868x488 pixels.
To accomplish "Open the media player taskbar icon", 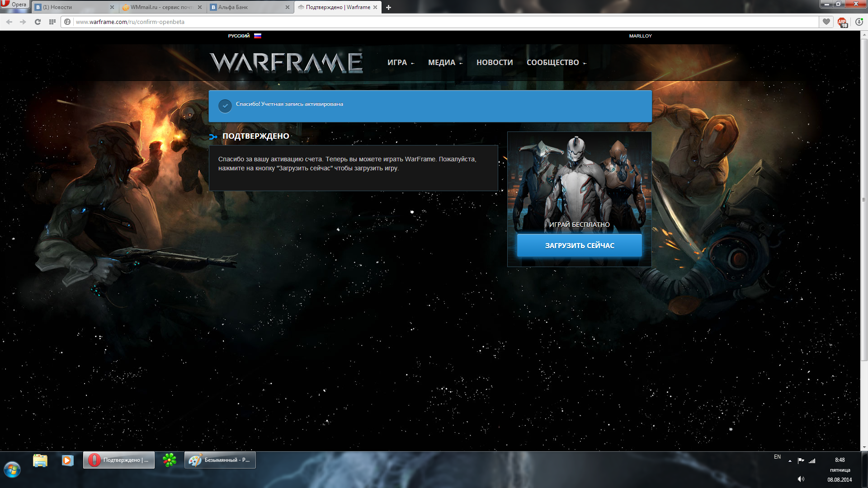I will pos(67,460).
